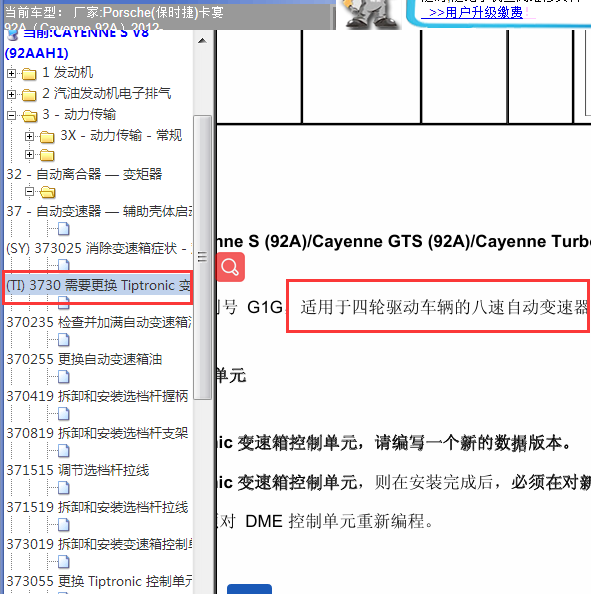
Task: Expand the 1 发动机 tree node
Action: (11, 73)
